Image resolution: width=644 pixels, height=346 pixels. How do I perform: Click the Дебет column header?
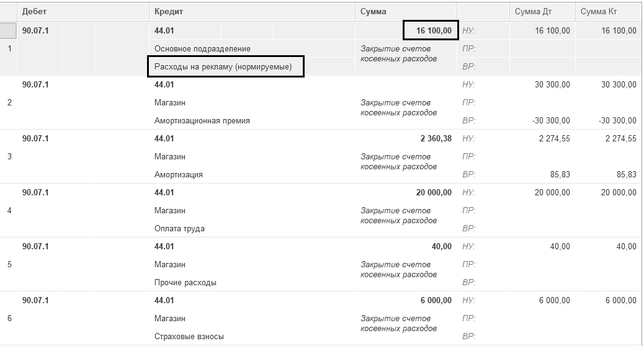(35, 12)
